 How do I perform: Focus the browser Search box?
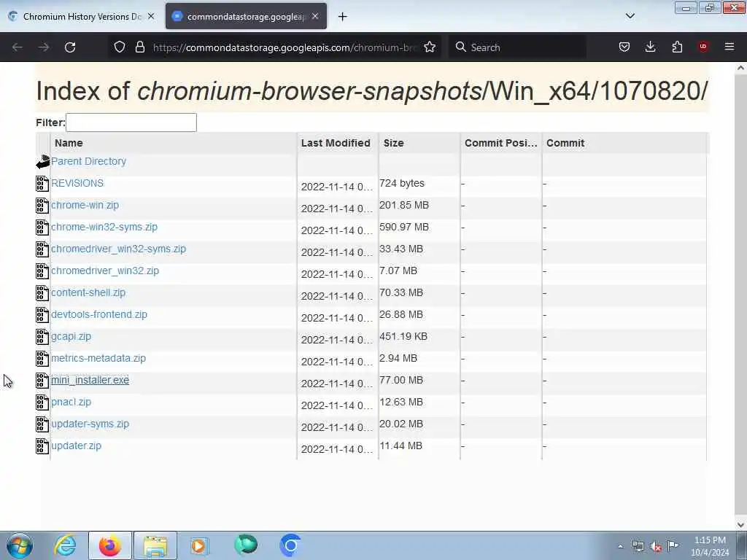pos(517,47)
